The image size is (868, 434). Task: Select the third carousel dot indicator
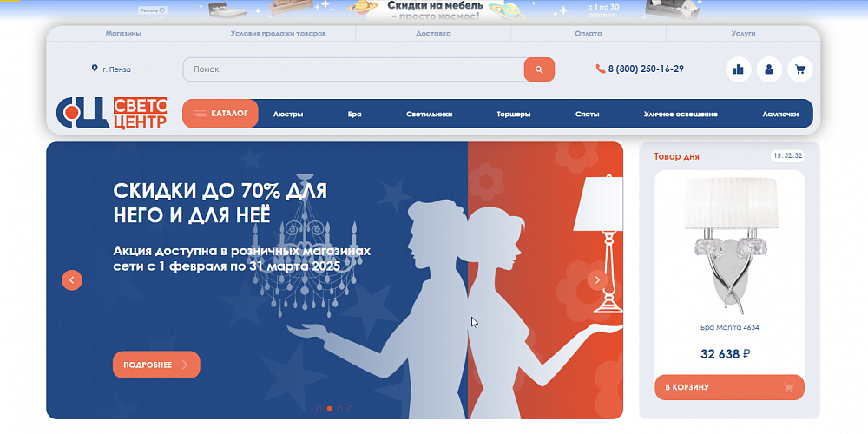(340, 408)
